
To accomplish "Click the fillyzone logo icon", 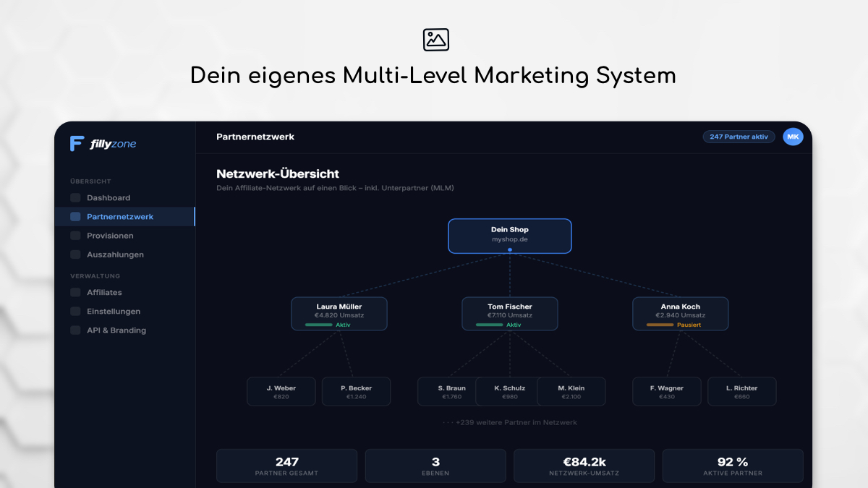I will click(x=77, y=144).
